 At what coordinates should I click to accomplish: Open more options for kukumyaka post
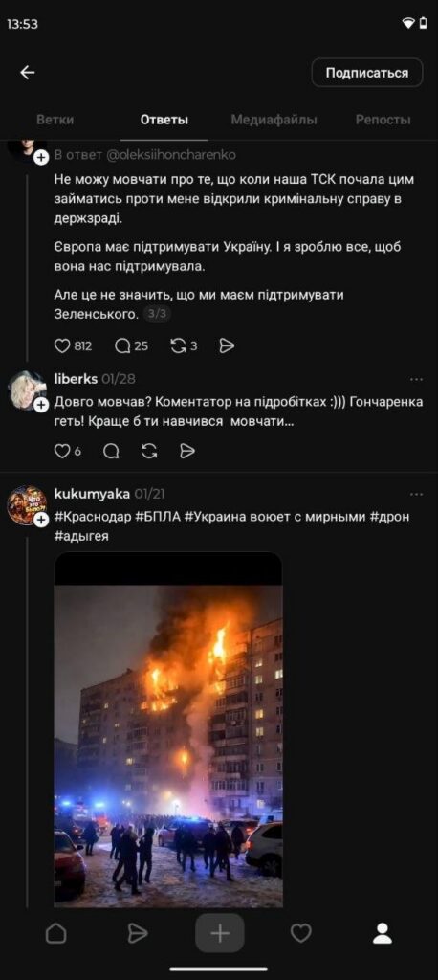click(416, 495)
